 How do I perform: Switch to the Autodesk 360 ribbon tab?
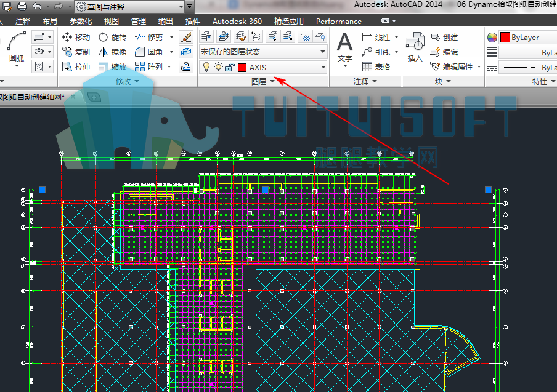click(x=237, y=22)
